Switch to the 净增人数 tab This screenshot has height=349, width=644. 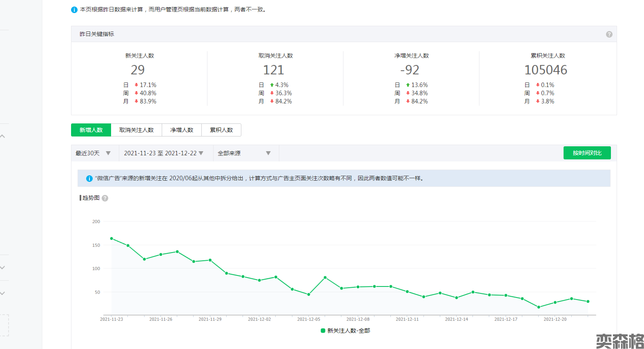[x=182, y=130]
